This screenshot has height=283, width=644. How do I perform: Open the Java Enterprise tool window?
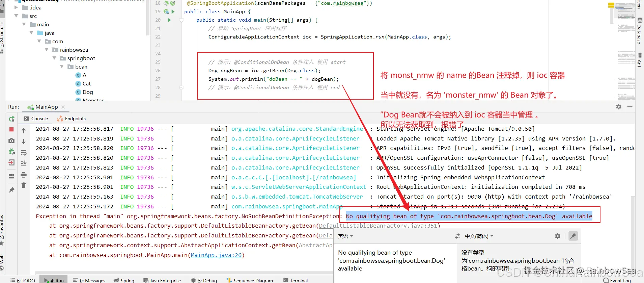click(x=162, y=280)
